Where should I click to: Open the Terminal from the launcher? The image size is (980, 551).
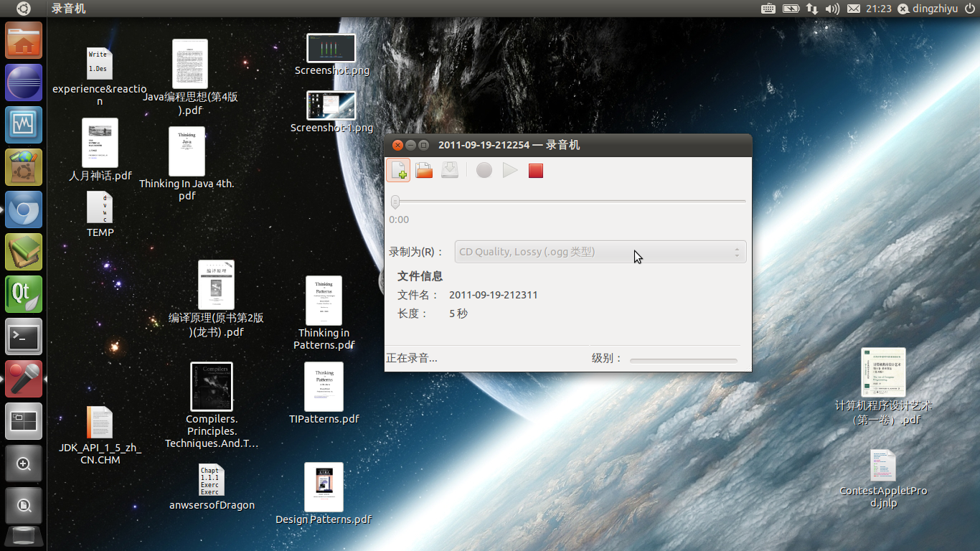pos(24,336)
